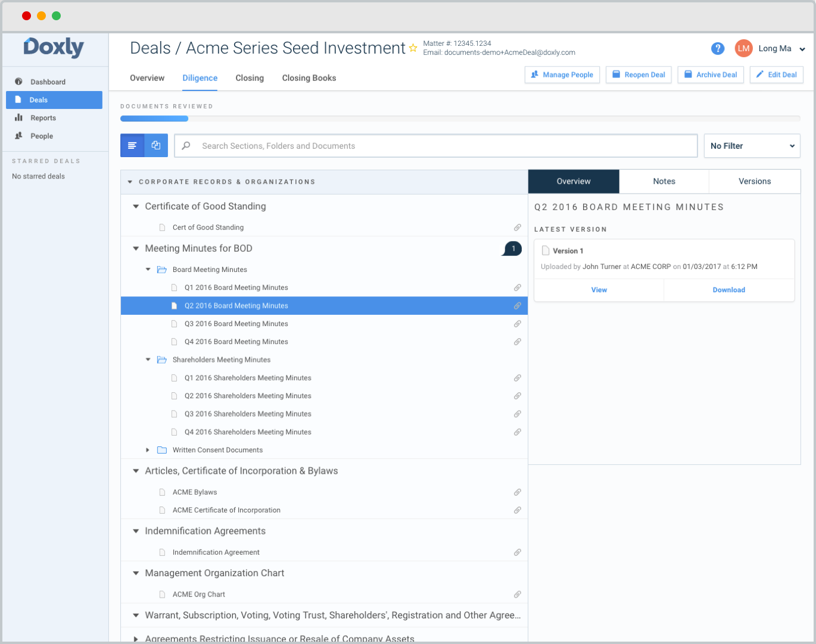Click attachment icon for Q1 2016 Shareholders Meeting Minutes
The image size is (816, 644).
point(518,378)
